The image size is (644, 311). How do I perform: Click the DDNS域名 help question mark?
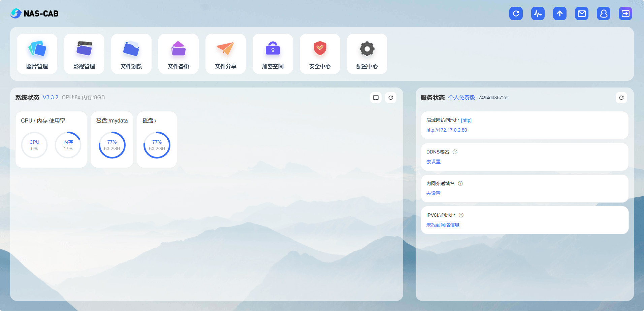tap(455, 151)
